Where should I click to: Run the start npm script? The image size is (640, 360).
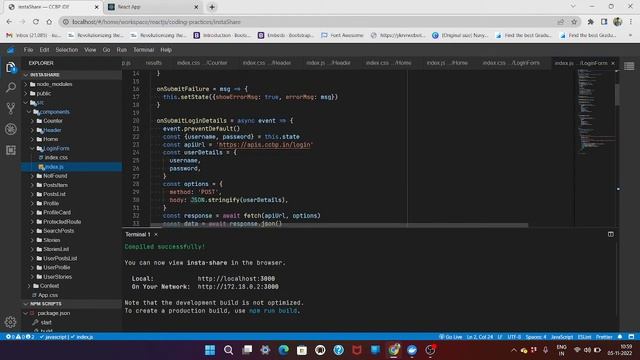pyautogui.click(x=46, y=322)
